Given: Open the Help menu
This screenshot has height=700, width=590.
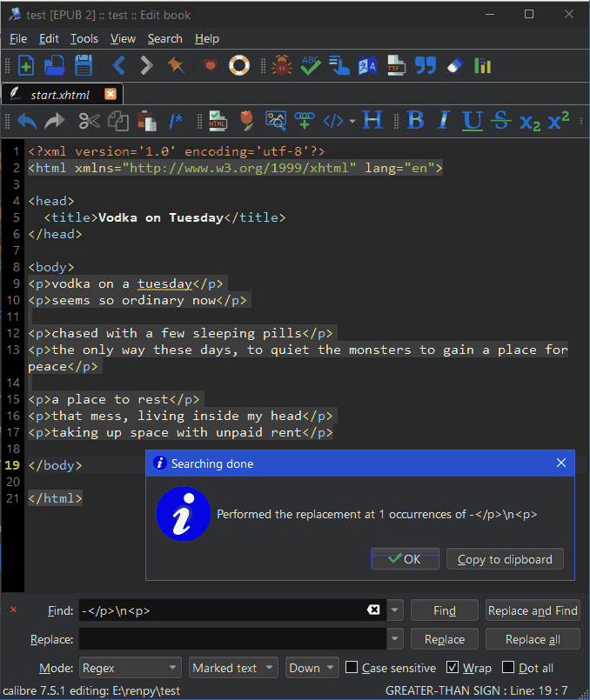Looking at the screenshot, I should tap(207, 39).
